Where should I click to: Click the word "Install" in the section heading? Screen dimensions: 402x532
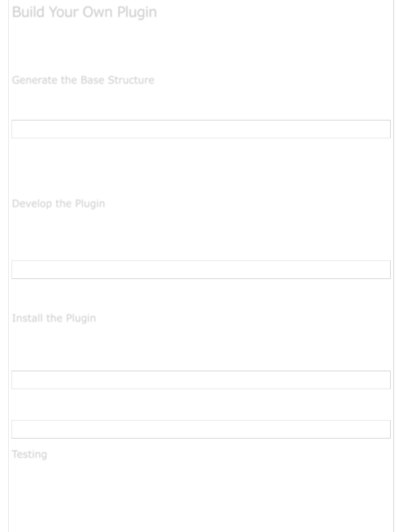point(28,318)
